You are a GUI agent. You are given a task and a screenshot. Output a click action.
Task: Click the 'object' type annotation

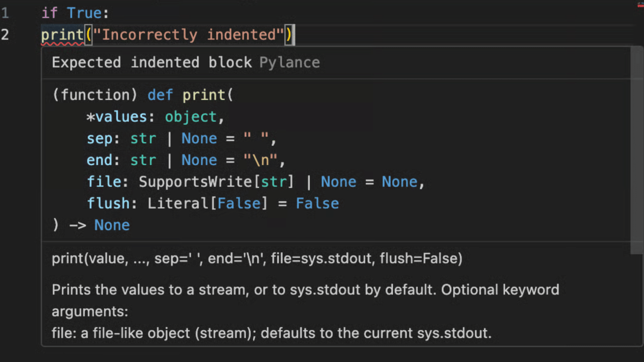(191, 117)
